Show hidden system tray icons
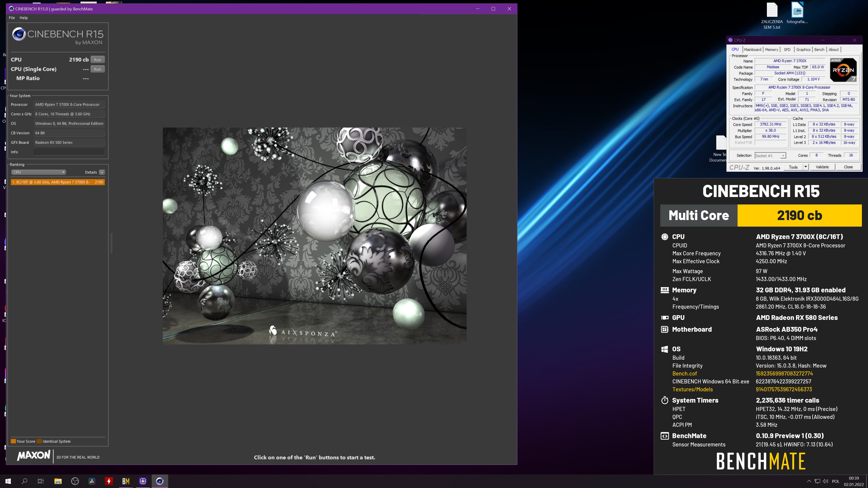Viewport: 868px width, 488px height. pyautogui.click(x=809, y=481)
